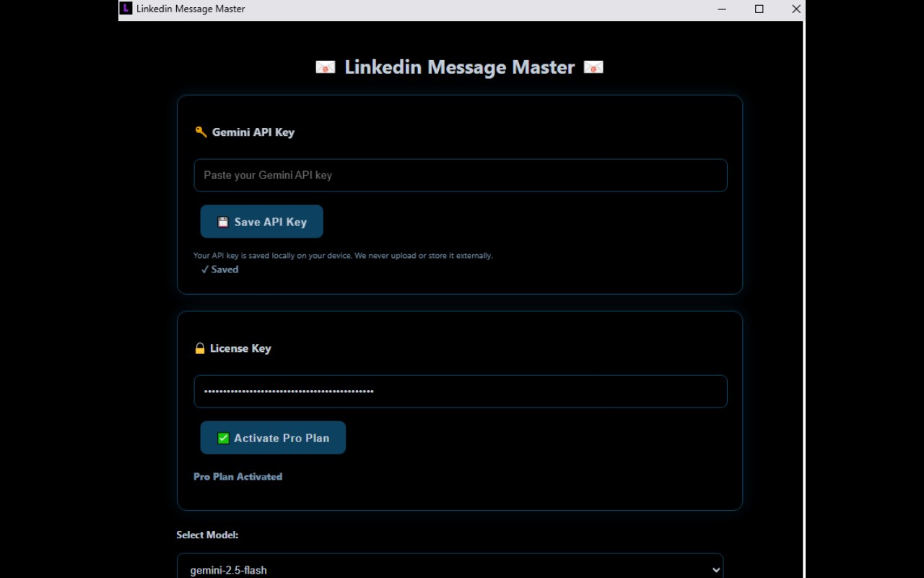Image resolution: width=924 pixels, height=578 pixels.
Task: Click the 'Select Model:' label
Action: [x=207, y=535]
